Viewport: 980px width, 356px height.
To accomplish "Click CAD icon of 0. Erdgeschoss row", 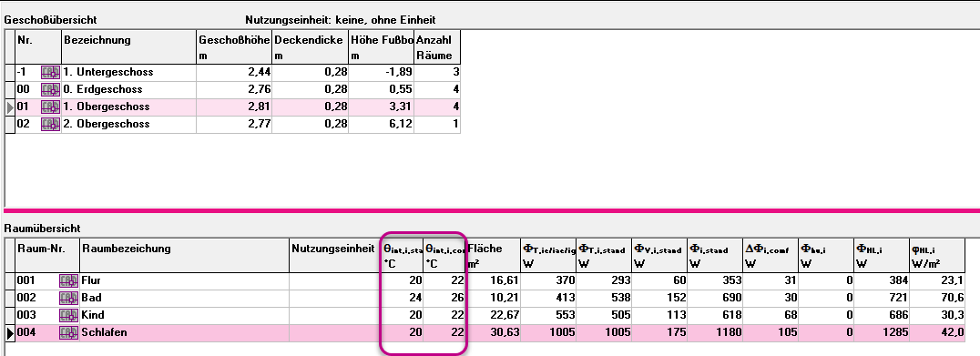I will pyautogui.click(x=51, y=89).
